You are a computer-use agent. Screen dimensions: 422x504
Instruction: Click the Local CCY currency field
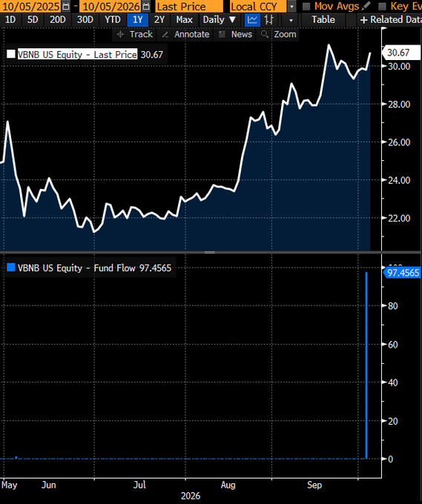click(x=257, y=7)
